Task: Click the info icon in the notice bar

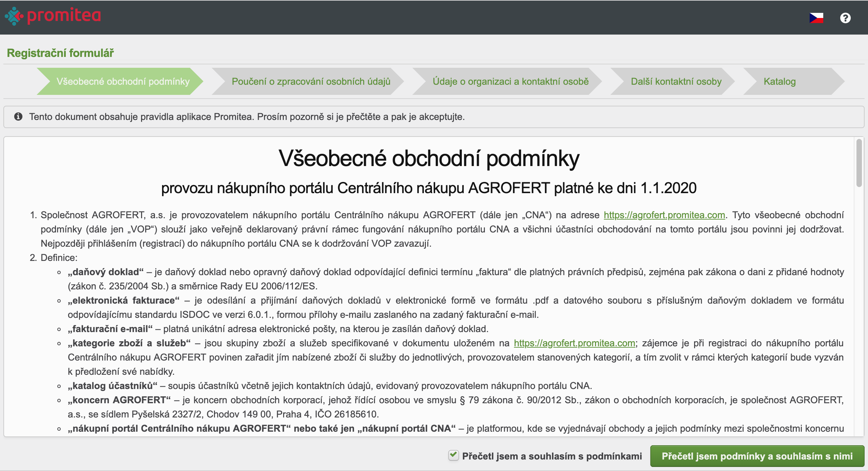Action: 18,117
